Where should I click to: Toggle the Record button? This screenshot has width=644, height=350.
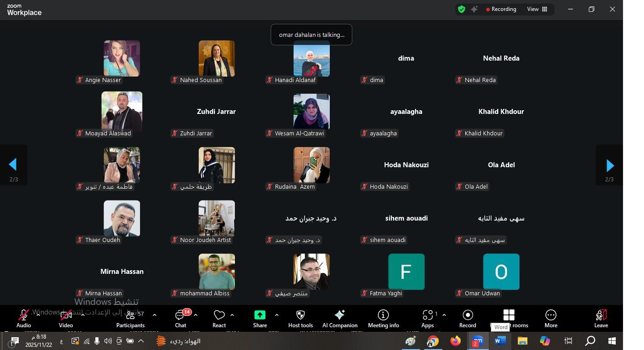click(x=467, y=315)
